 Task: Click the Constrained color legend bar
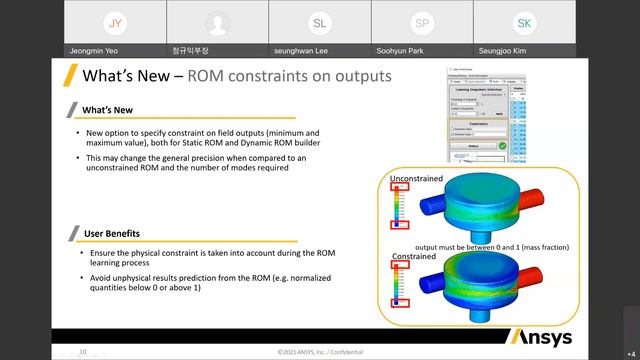click(396, 284)
